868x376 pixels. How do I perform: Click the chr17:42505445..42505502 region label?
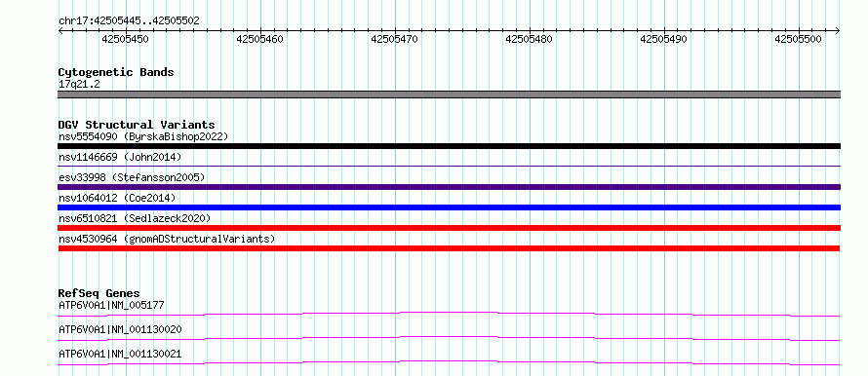click(x=129, y=21)
